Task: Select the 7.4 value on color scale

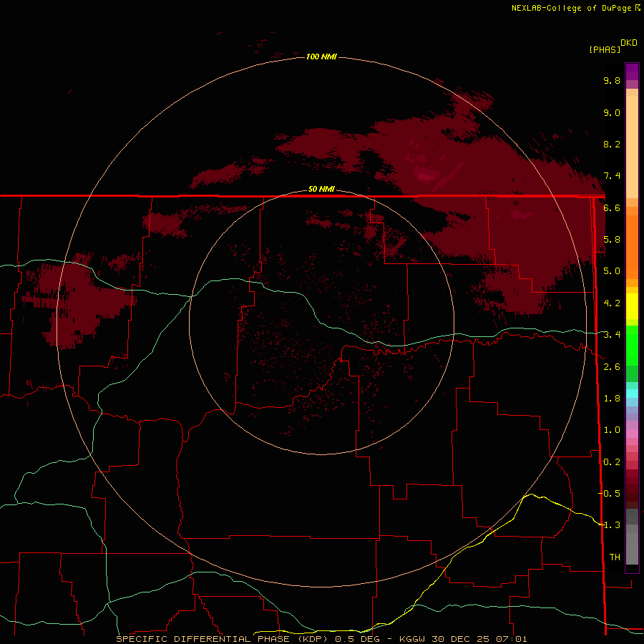Action: pos(612,176)
